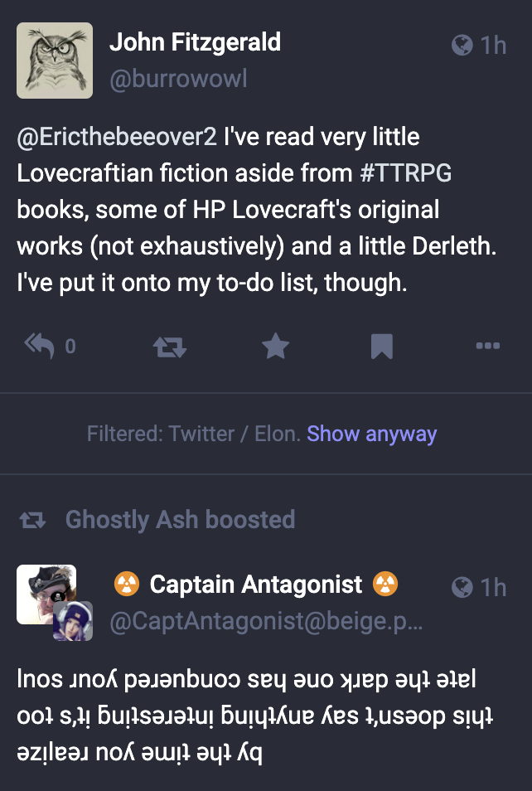532x791 pixels.
Task: Click the 1h timestamp on John's post
Action: pos(493,45)
